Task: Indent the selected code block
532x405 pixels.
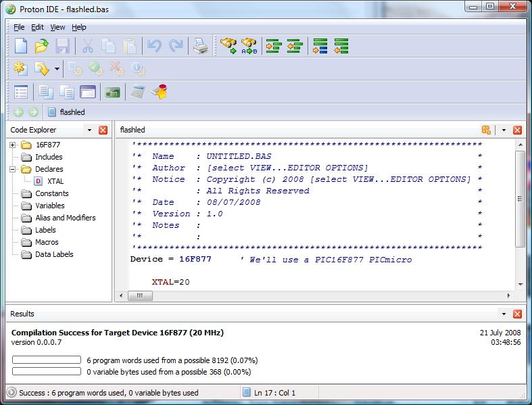Action: pos(274,46)
